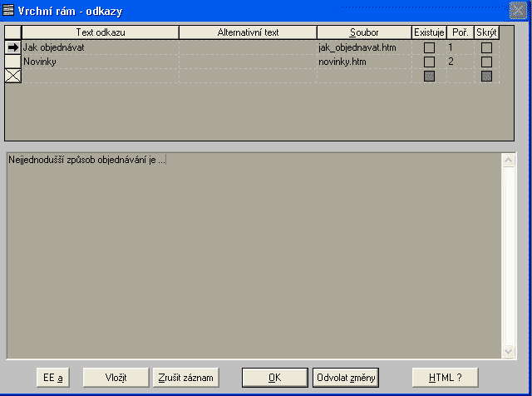Screen dimensions: 532x396
Task: Select the 'Jak objednávat' row via its arrow selector
Action: (13, 47)
